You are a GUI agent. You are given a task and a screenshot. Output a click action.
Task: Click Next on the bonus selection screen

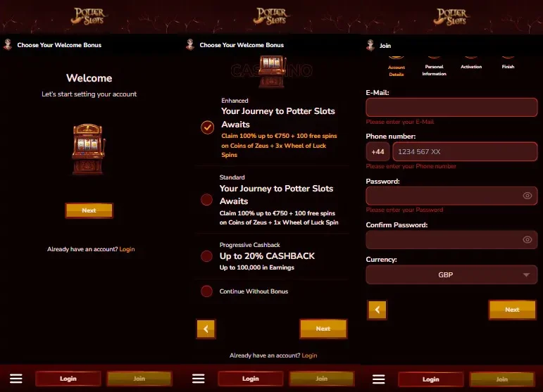pos(323,329)
